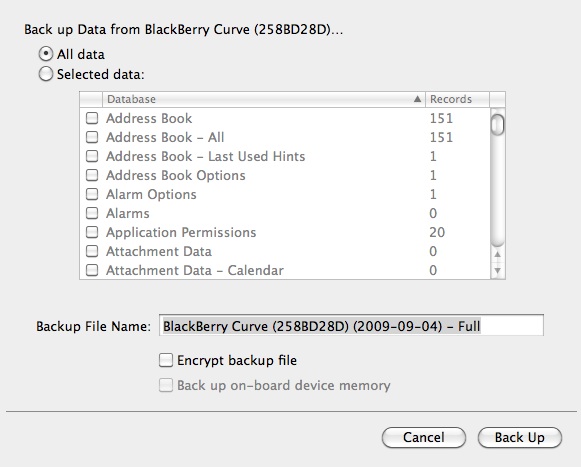Check the Application Permissions checkbox
The image size is (581, 467).
click(92, 232)
